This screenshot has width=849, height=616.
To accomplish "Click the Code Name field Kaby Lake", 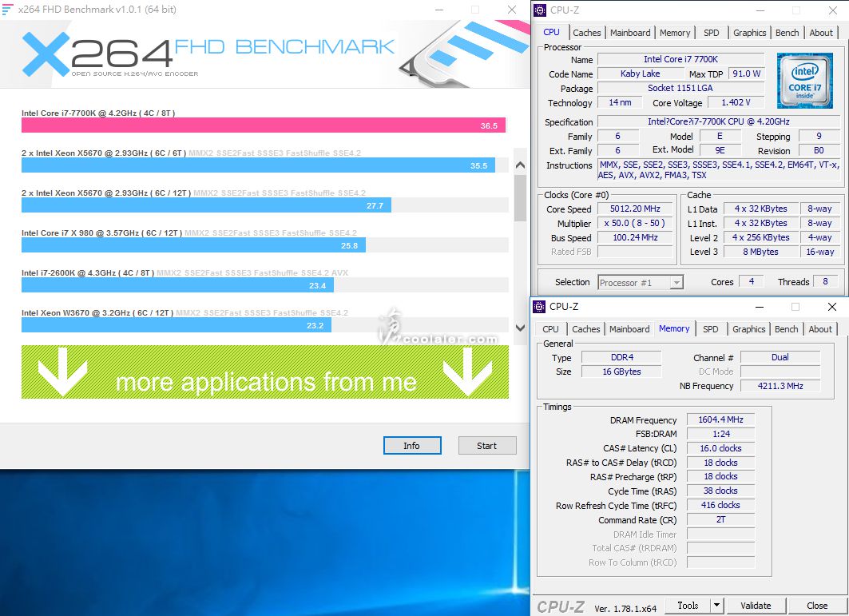I will [x=640, y=74].
